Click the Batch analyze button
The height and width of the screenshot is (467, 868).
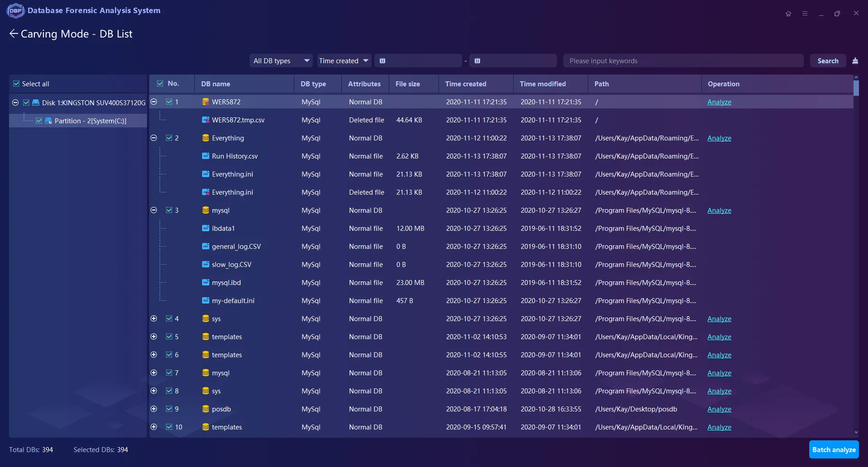click(x=834, y=450)
